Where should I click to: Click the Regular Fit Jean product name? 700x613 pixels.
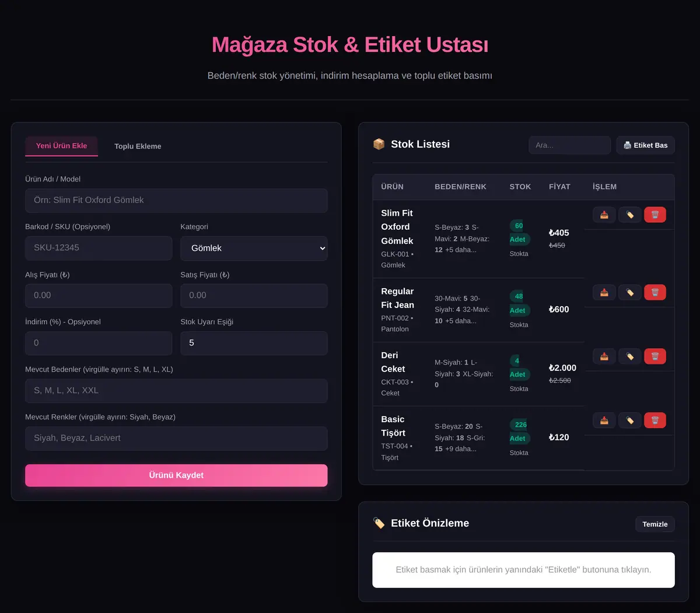pyautogui.click(x=398, y=298)
